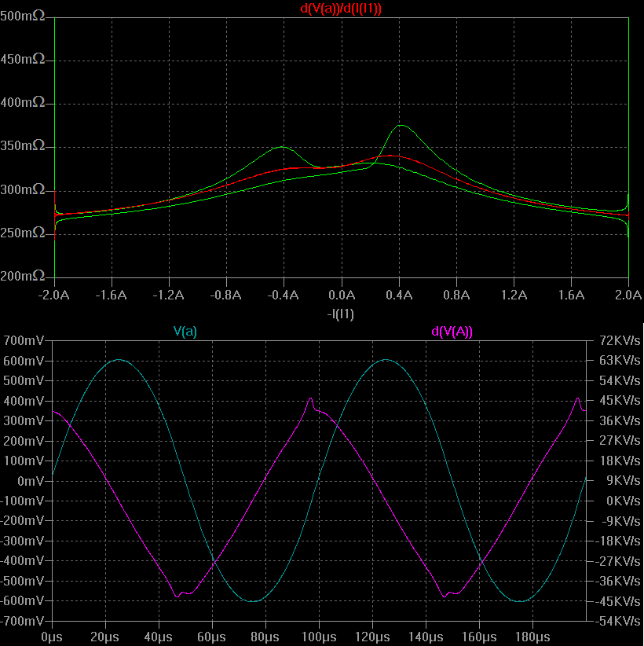The height and width of the screenshot is (646, 644).
Task: Click the 2.0A axis tick label
Action: point(628,295)
